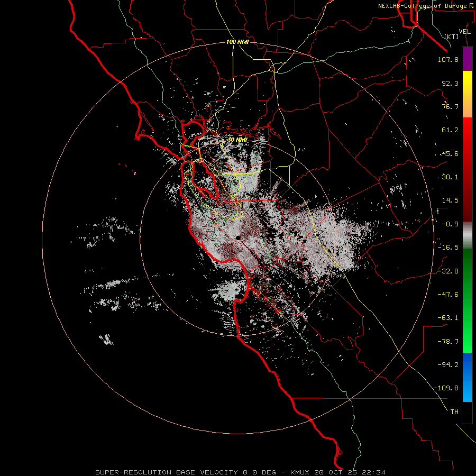The height and width of the screenshot is (476, 476).
Task: Click the 61.2 velocity scale value
Action: 450,130
